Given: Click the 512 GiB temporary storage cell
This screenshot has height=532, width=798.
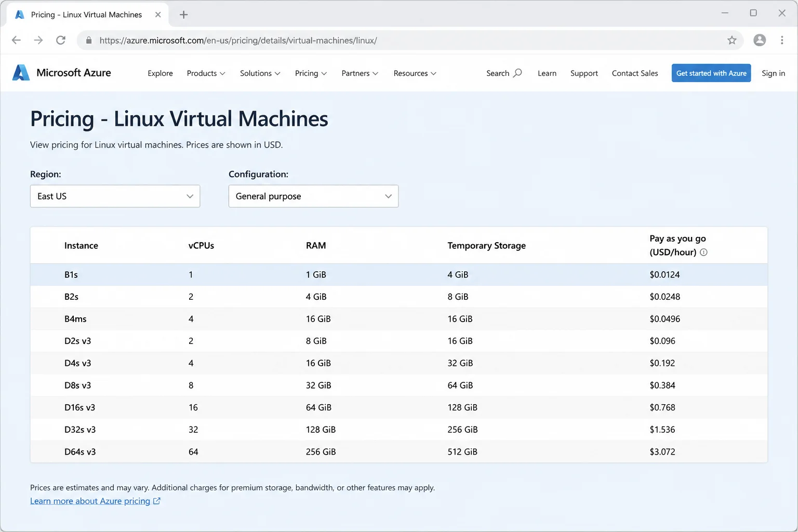Looking at the screenshot, I should pos(462,452).
